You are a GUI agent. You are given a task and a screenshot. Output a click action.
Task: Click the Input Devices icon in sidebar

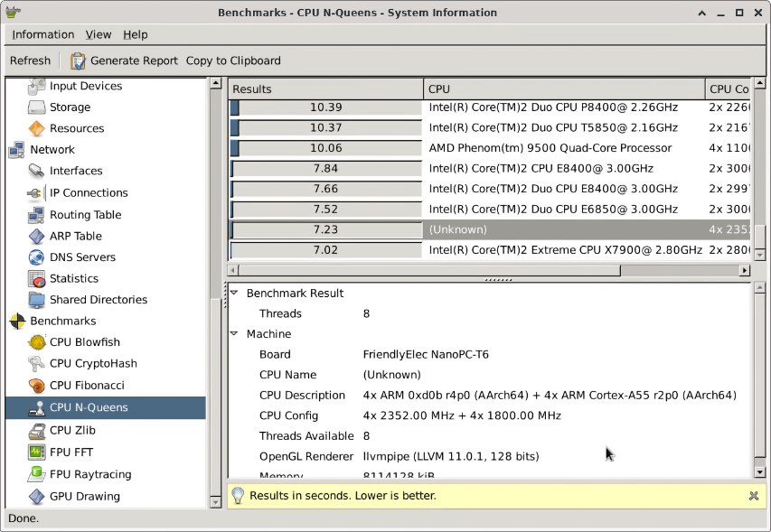pos(37,87)
